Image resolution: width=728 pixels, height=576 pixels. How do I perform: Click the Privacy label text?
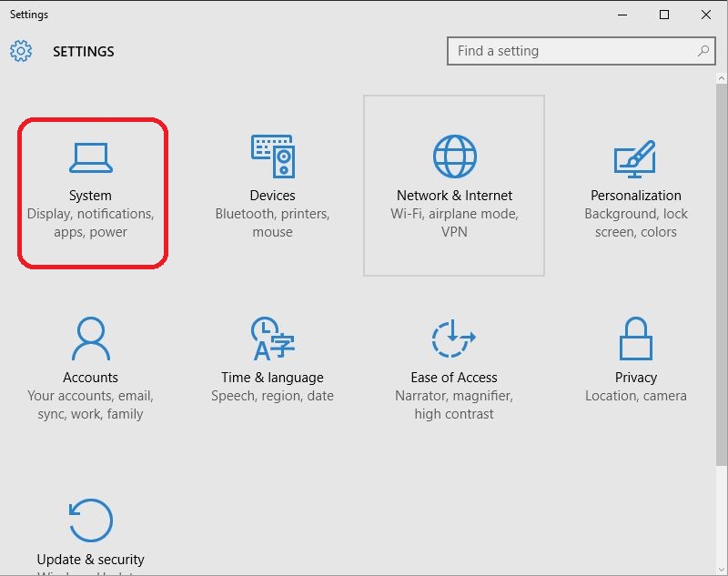click(635, 378)
